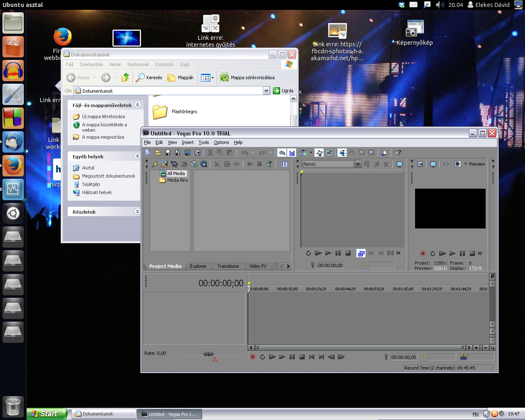Open the Insert menu in Vegas Pro
Image resolution: width=525 pixels, height=420 pixels.
[188, 142]
